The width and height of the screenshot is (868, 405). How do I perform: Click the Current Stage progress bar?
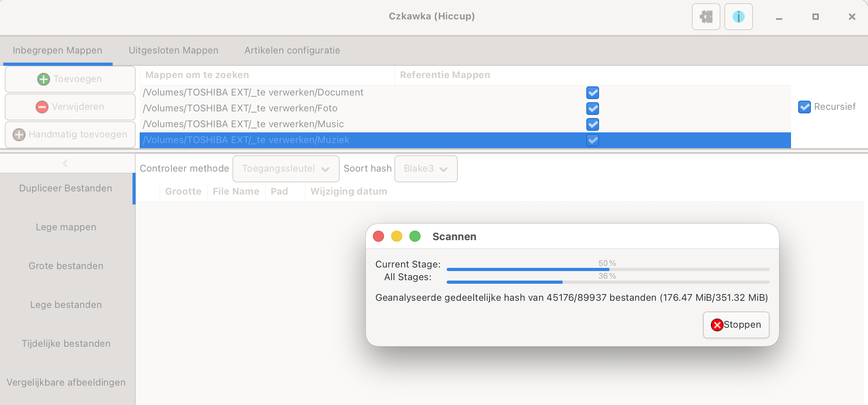608,269
